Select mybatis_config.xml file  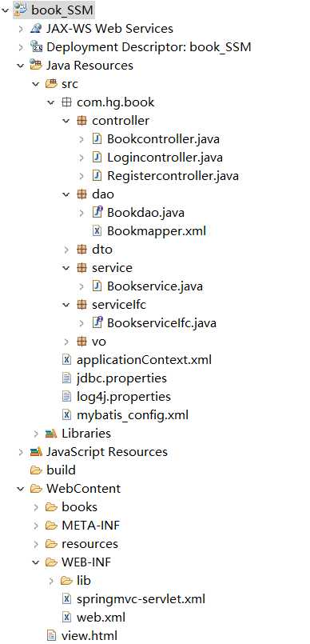click(x=133, y=415)
